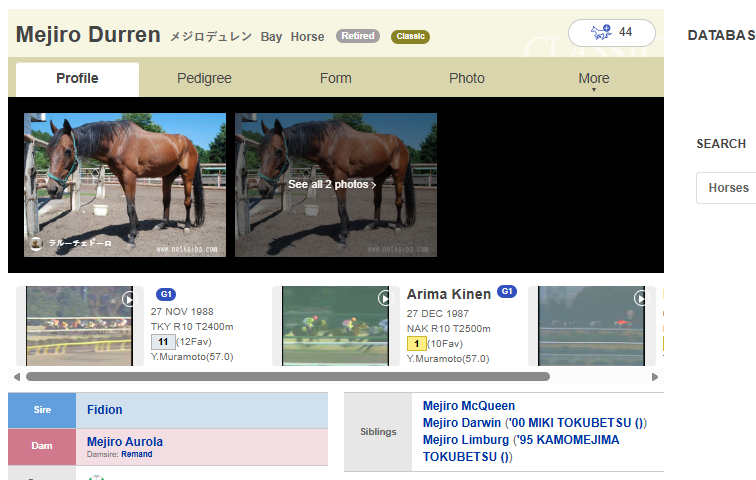
Task: Play the Arima Kinen race video
Action: pos(336,326)
